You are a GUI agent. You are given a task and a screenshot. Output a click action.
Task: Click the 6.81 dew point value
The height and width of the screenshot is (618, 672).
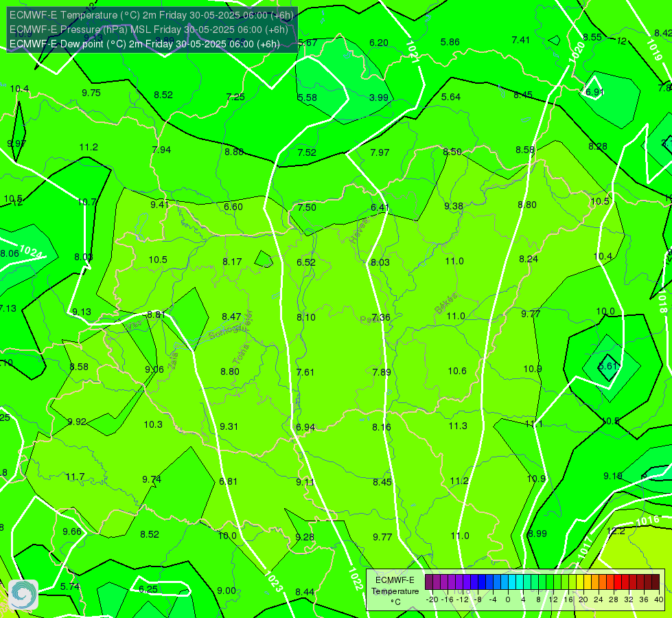[x=228, y=481]
